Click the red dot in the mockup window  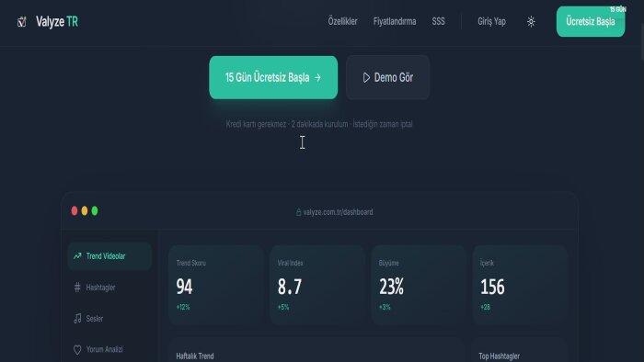point(75,210)
